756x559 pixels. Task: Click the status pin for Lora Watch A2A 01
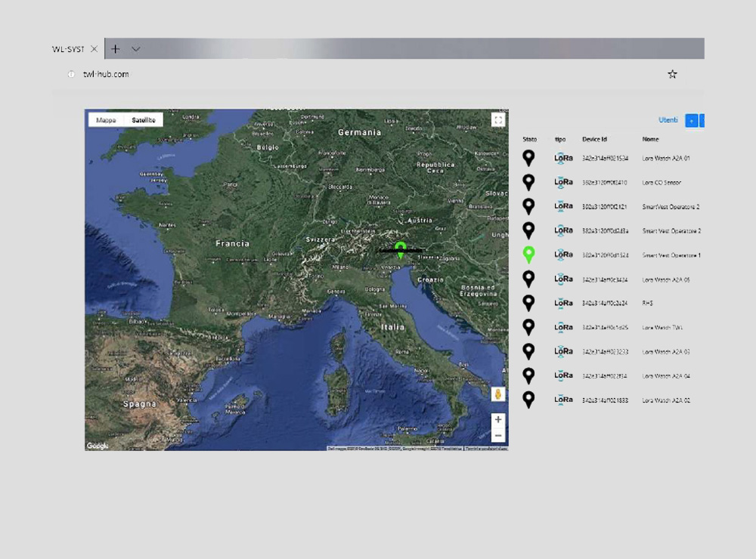point(529,158)
